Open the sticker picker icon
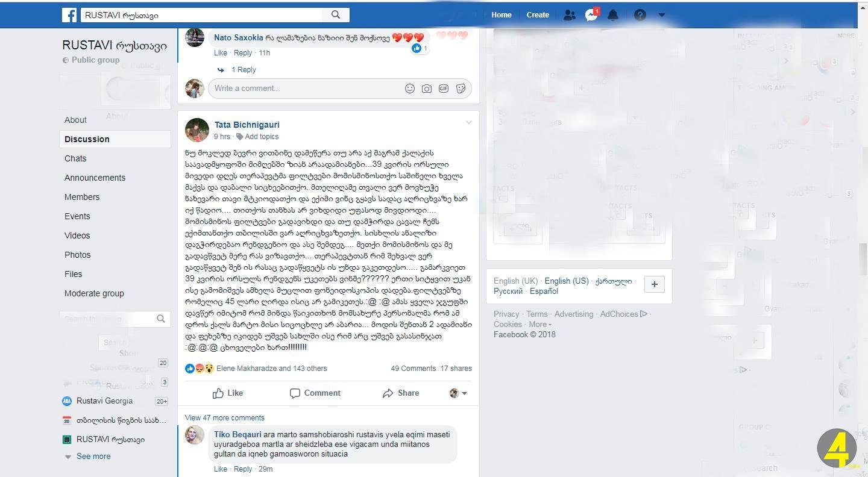The width and height of the screenshot is (868, 477). point(461,89)
